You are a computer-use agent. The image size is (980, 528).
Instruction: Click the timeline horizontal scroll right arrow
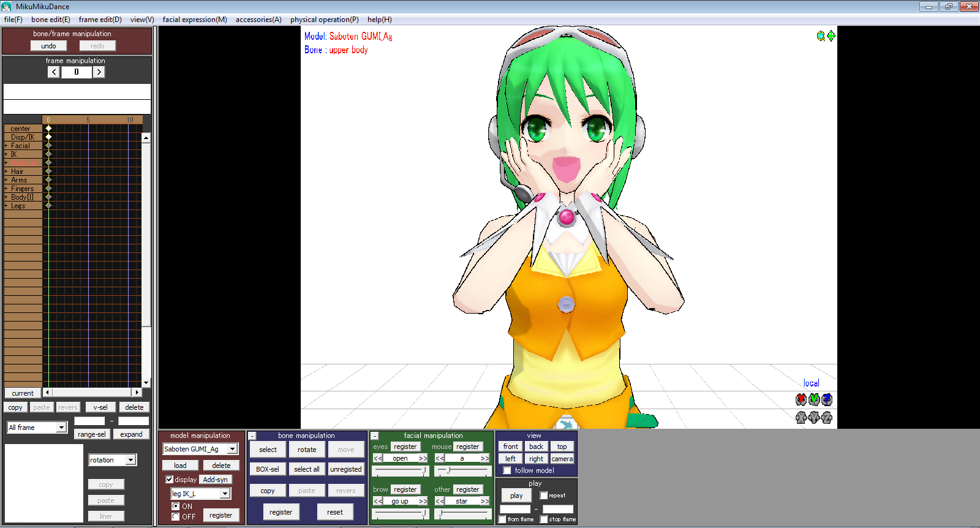[x=137, y=392]
